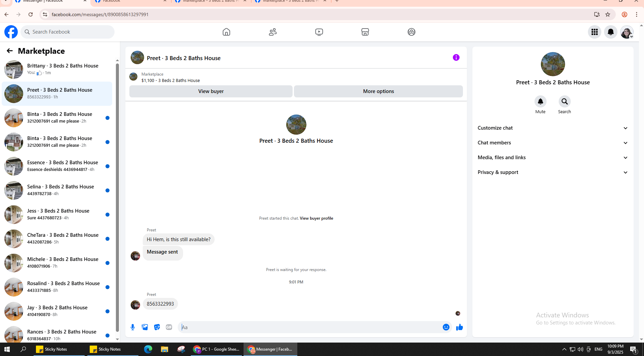Expand the Privacy & support section
Screen dimensions: 644x356
pyautogui.click(x=553, y=172)
